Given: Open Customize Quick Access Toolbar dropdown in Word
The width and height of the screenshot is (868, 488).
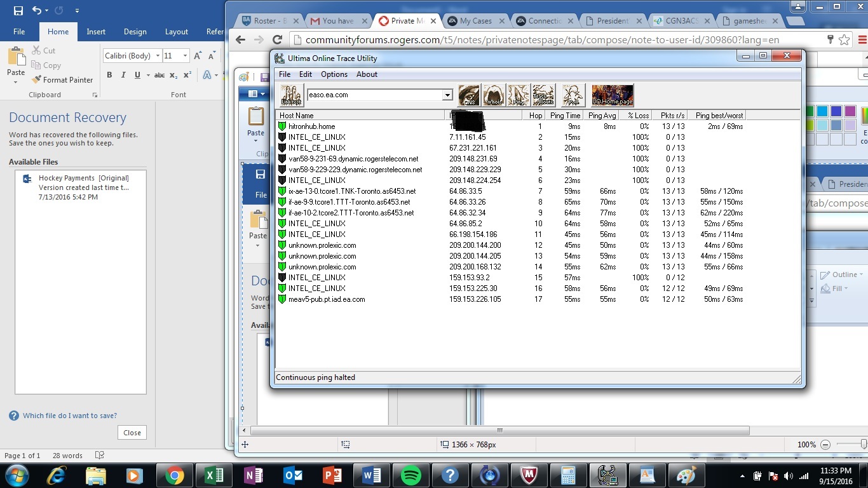Looking at the screenshot, I should point(77,11).
